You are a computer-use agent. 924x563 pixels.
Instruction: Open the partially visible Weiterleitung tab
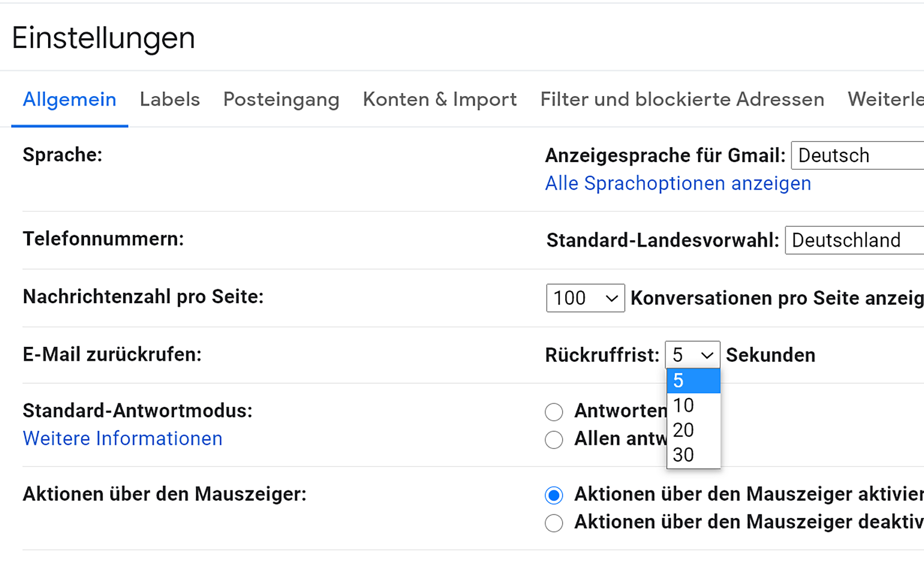click(x=885, y=99)
